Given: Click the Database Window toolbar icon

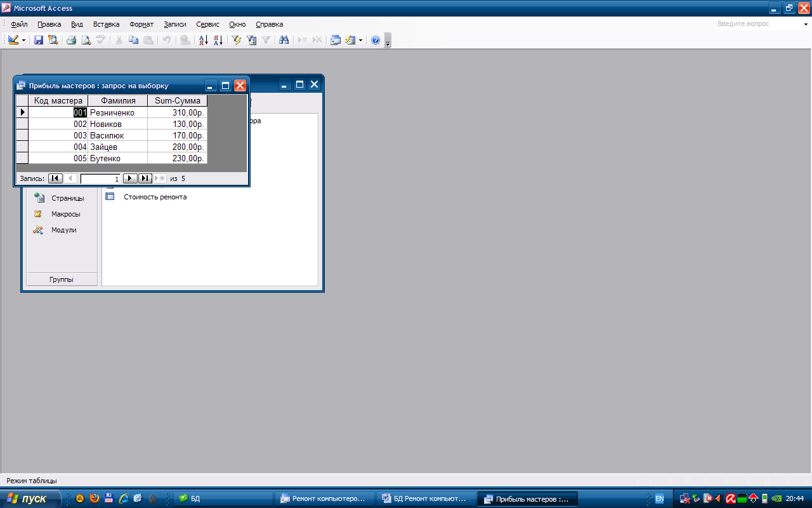Looking at the screenshot, I should pyautogui.click(x=336, y=40).
